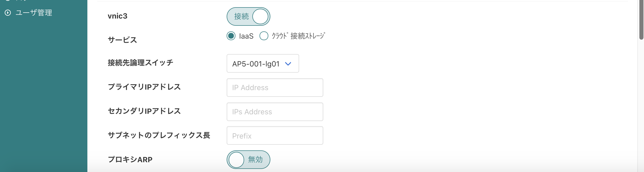Click the vnic3 field label

(117, 16)
